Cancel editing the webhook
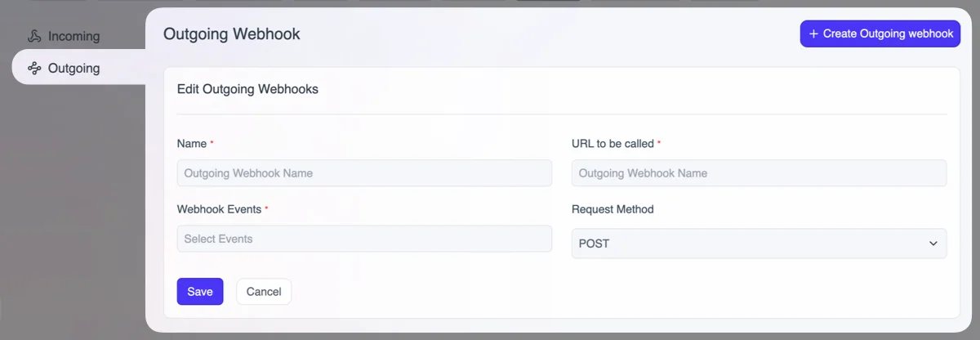 [x=264, y=292]
